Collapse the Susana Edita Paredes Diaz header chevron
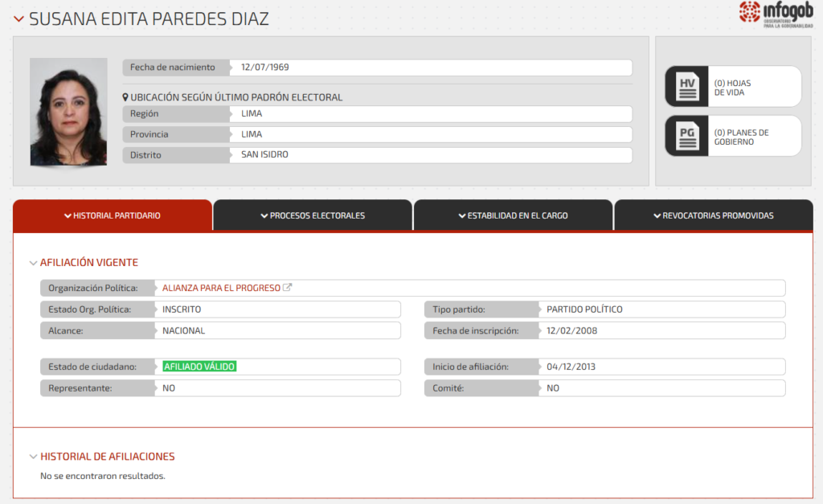 (18, 19)
